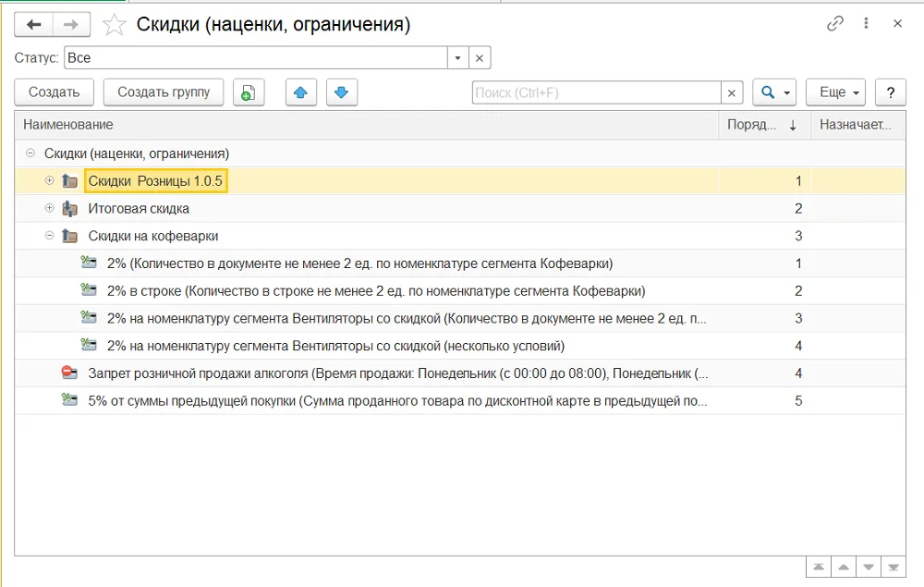924x587 pixels.
Task: Move selected item down with blue arrow
Action: 341,92
